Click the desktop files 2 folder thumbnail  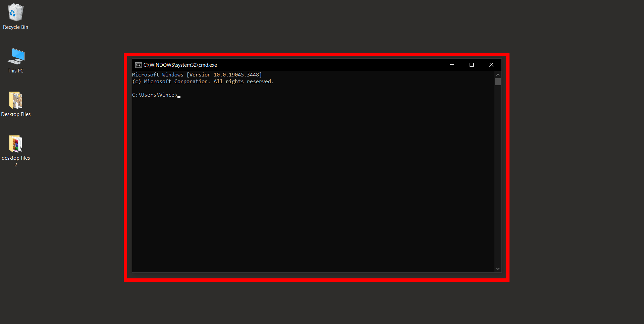click(x=15, y=144)
